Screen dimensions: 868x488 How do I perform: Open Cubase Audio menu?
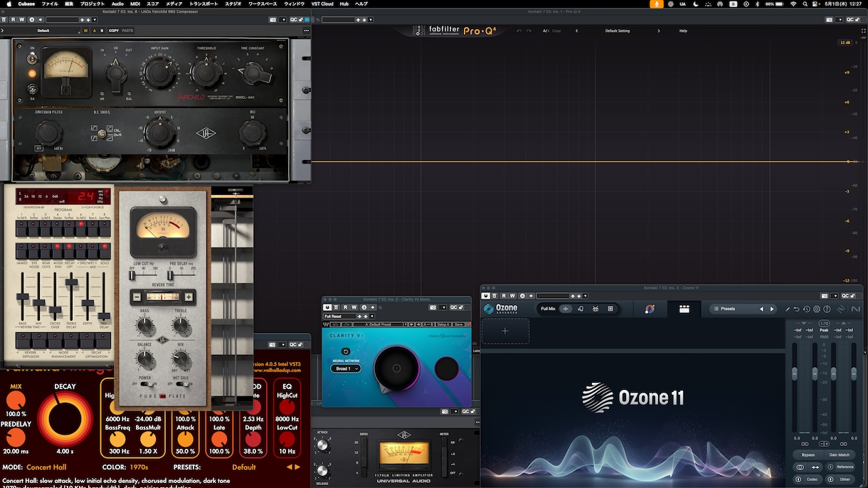[117, 4]
